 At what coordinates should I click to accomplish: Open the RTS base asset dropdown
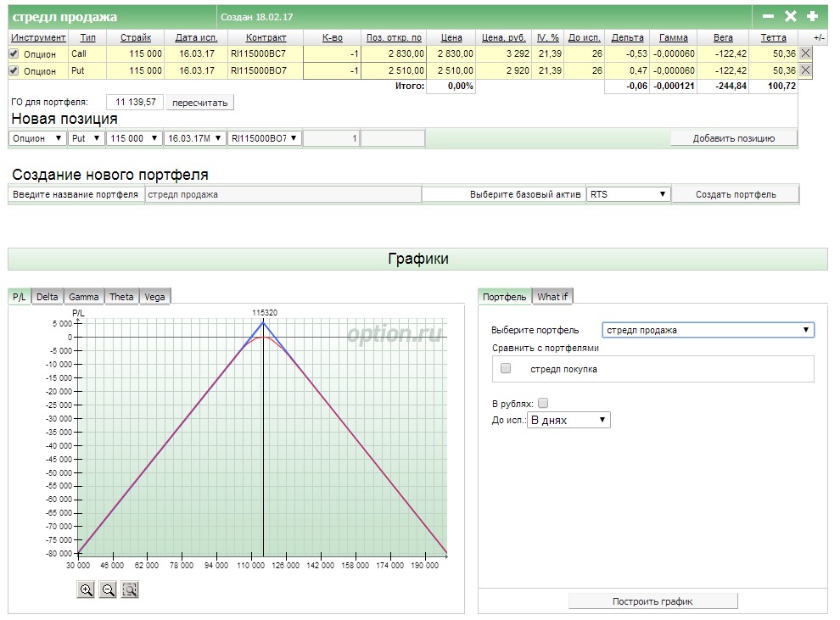click(x=628, y=194)
